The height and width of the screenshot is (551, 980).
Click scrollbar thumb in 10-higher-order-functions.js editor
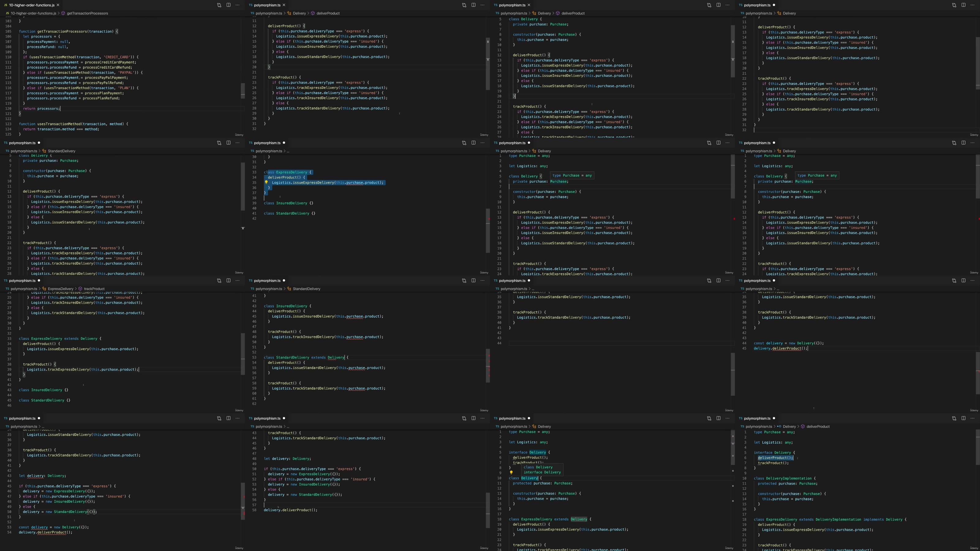pyautogui.click(x=243, y=91)
